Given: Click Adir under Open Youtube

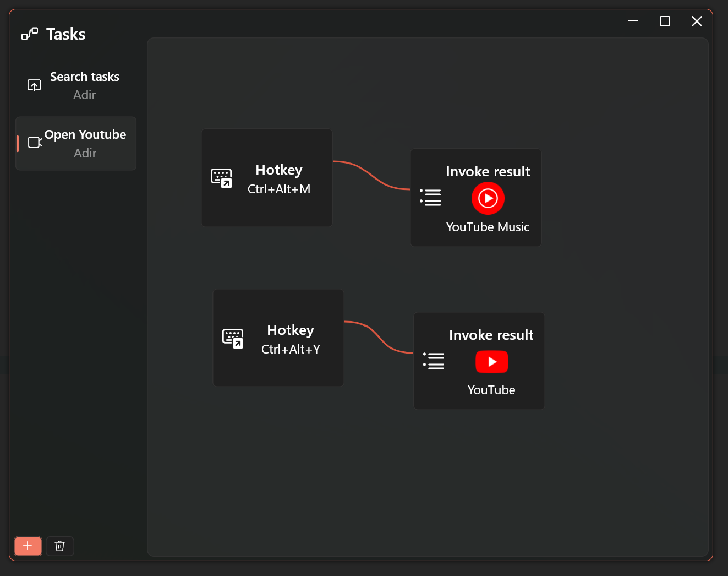Looking at the screenshot, I should pos(85,153).
